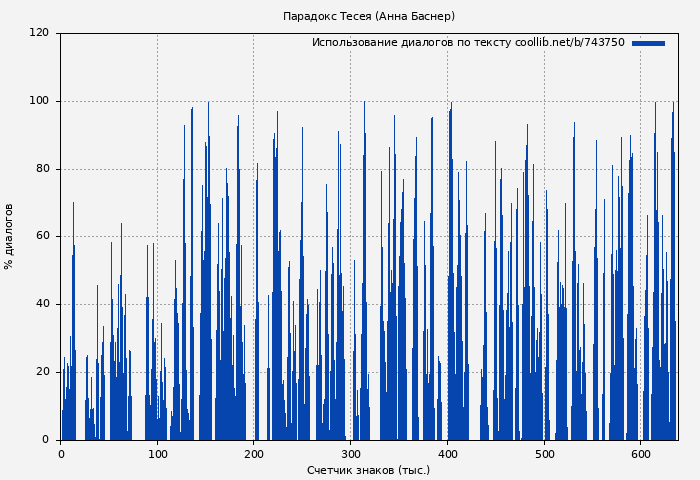This screenshot has width=700, height=480.
Task: Click the chart title 'Парадокс Тесея (Анна Баснер)'
Action: (369, 16)
